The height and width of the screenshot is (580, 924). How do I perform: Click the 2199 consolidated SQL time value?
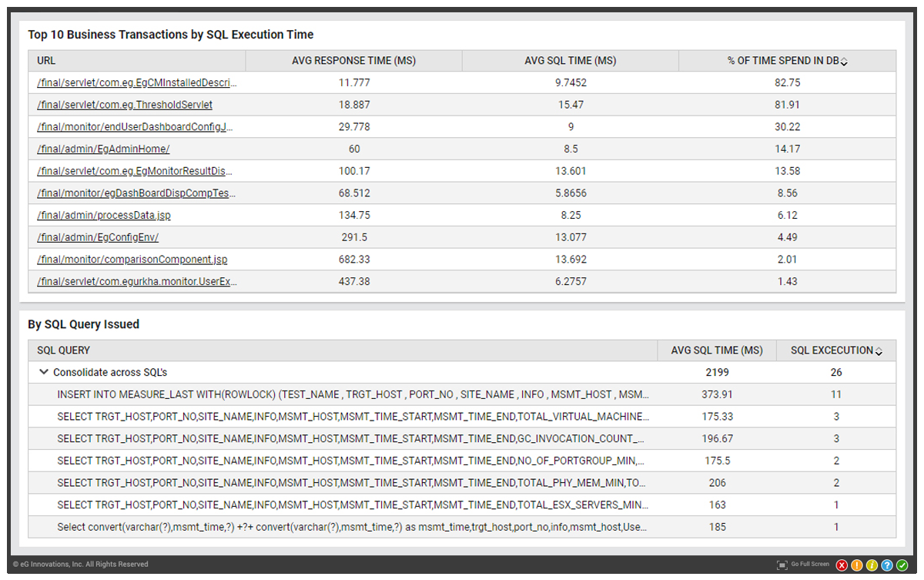pyautogui.click(x=717, y=372)
